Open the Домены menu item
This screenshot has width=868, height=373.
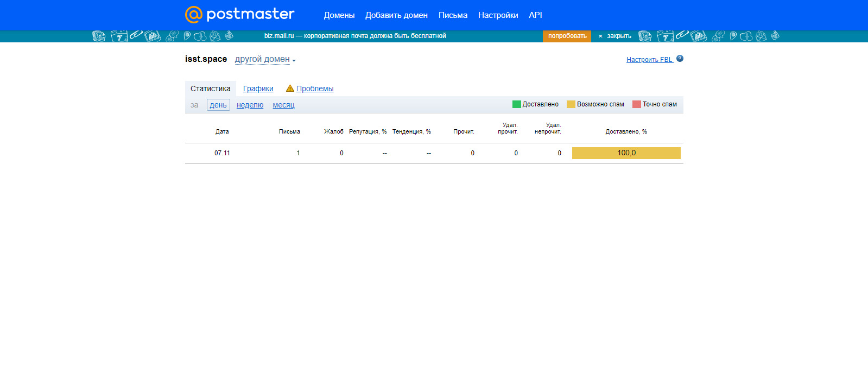339,15
